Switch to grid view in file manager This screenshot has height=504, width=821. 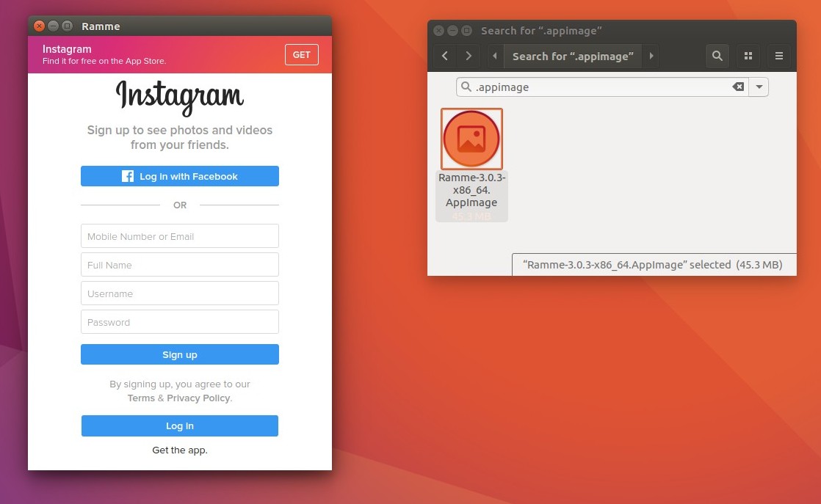[748, 56]
